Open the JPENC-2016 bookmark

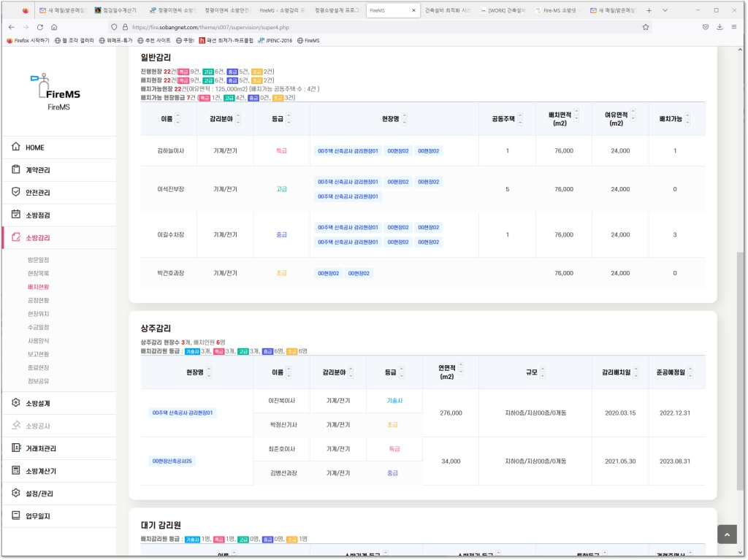tap(275, 41)
